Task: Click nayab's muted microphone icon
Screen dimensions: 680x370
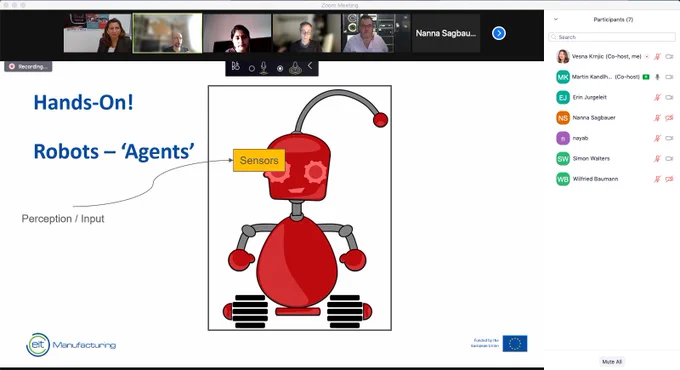Action: click(x=657, y=138)
